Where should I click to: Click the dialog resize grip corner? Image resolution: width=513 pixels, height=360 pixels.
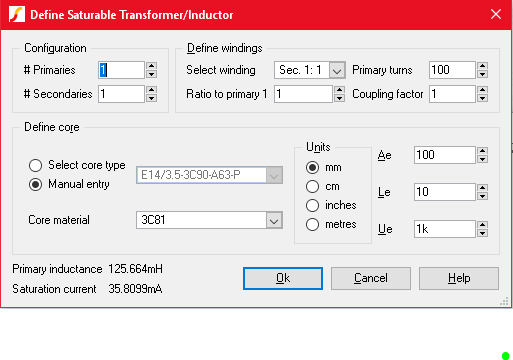click(504, 301)
